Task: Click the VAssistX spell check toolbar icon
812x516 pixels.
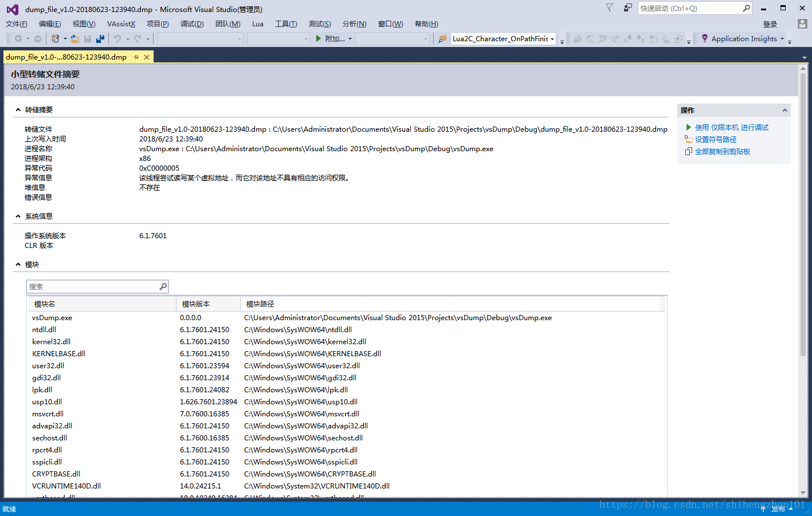Action: [666, 39]
